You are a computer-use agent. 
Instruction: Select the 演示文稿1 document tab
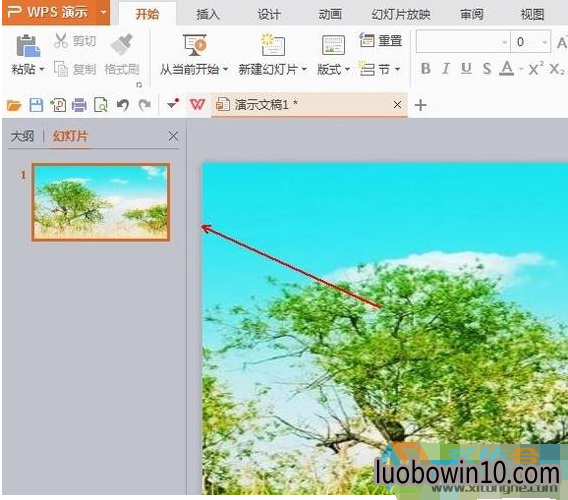(309, 105)
